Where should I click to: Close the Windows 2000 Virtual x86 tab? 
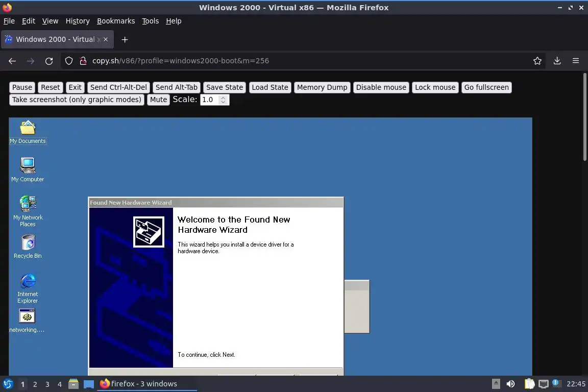coord(106,39)
